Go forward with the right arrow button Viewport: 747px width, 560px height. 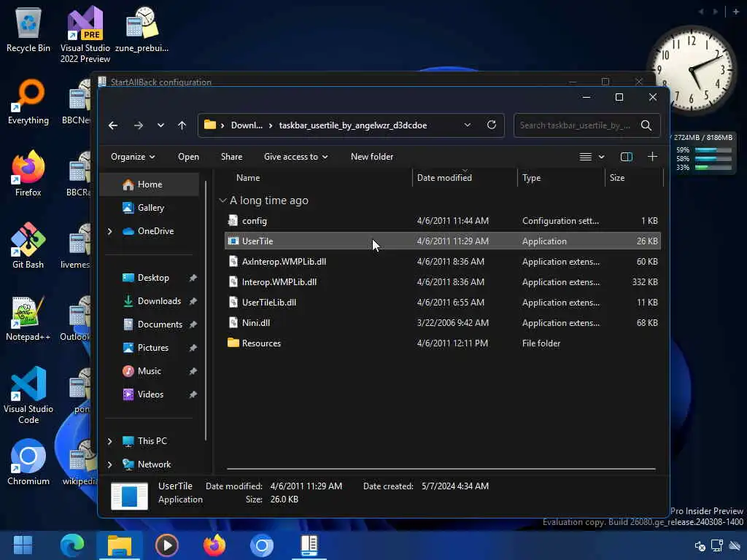[138, 125]
